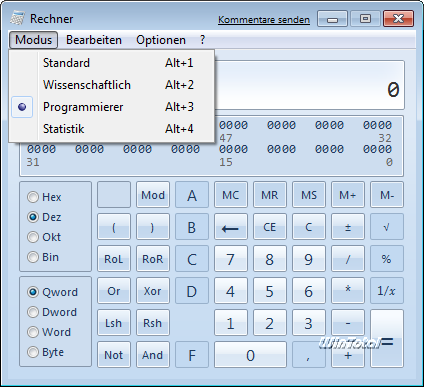Click the close parenthesis button
The image size is (424, 387).
pos(153,227)
